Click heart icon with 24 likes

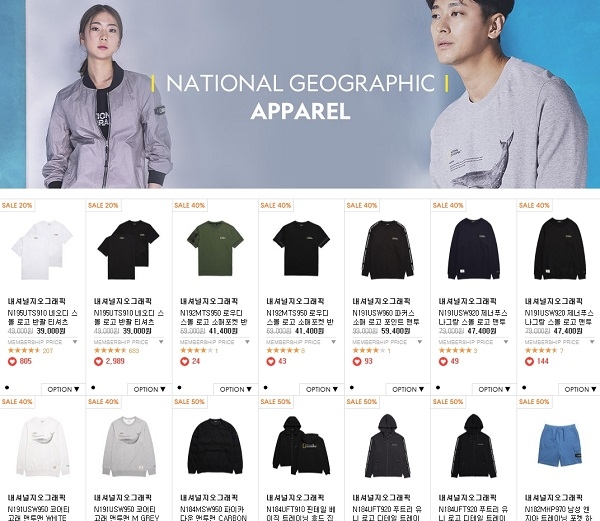coord(184,361)
